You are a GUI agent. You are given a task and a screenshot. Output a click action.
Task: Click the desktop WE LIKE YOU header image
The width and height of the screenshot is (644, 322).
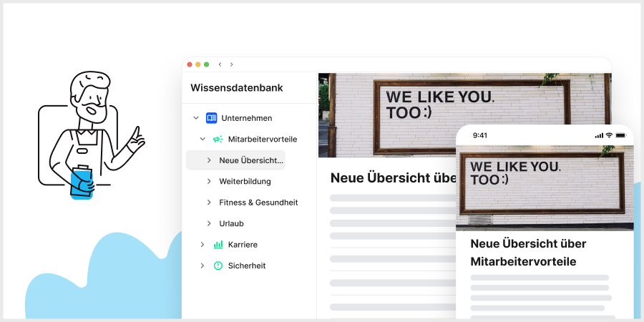464,115
